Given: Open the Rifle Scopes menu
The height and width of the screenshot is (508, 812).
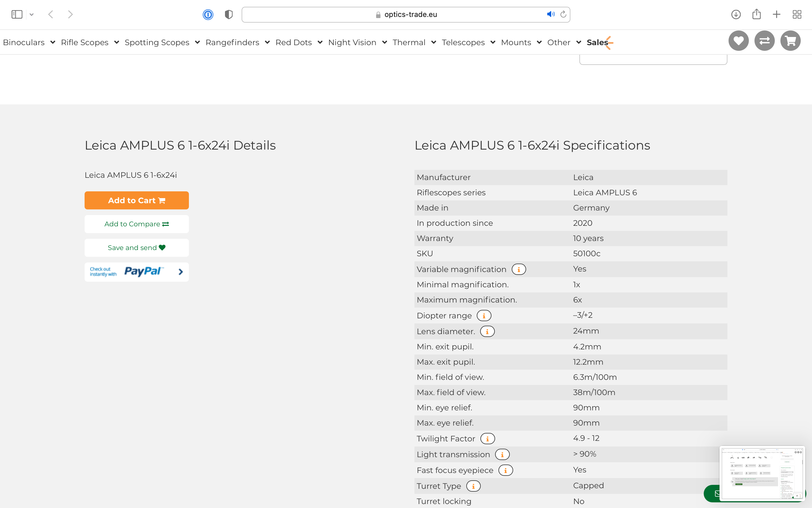Looking at the screenshot, I should [85, 42].
